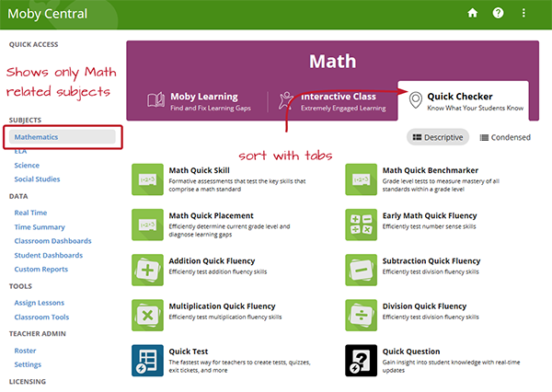Image resolution: width=552 pixels, height=392 pixels.
Task: Click the Multiplication Quick Fluency title
Action: point(222,306)
